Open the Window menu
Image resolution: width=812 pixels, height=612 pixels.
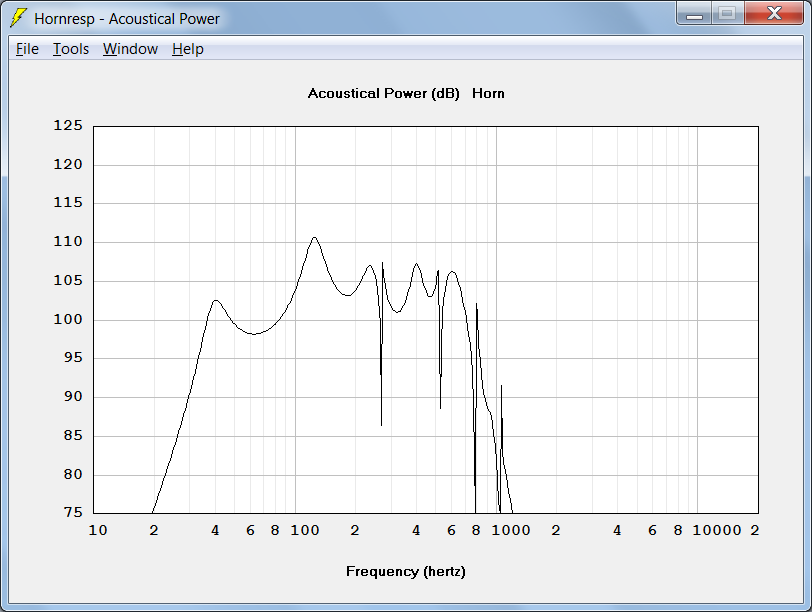pos(130,49)
